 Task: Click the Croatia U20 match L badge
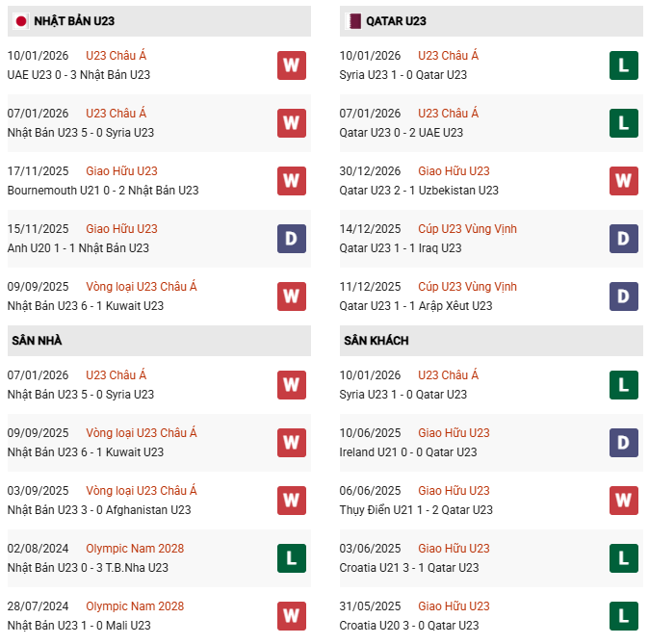coord(624,616)
